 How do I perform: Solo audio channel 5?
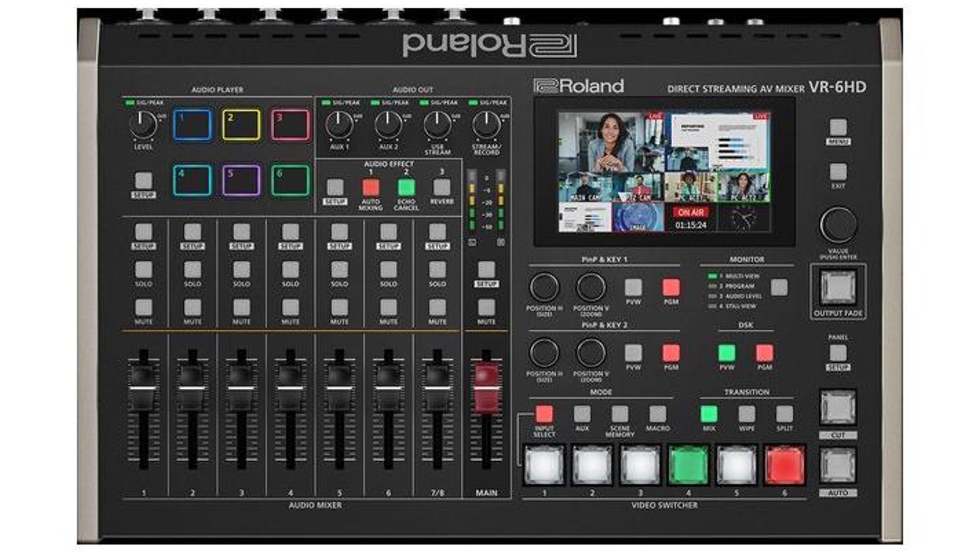(x=339, y=269)
